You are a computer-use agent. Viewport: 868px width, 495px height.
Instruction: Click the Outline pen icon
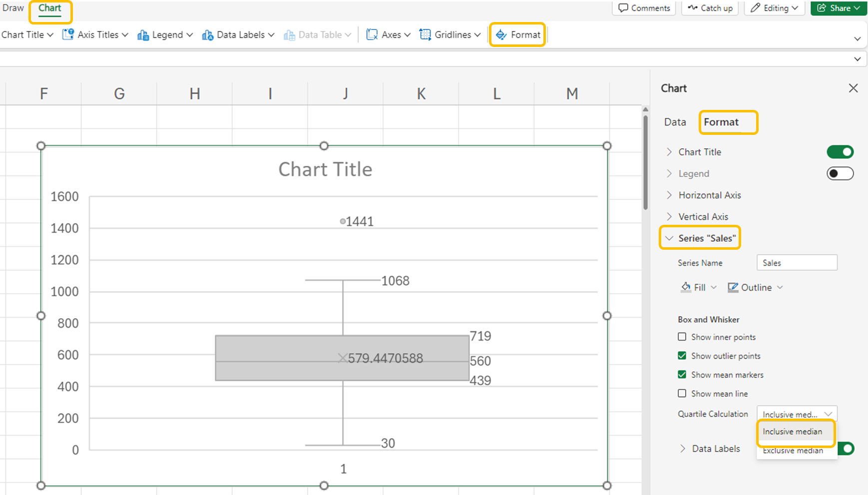tap(733, 287)
